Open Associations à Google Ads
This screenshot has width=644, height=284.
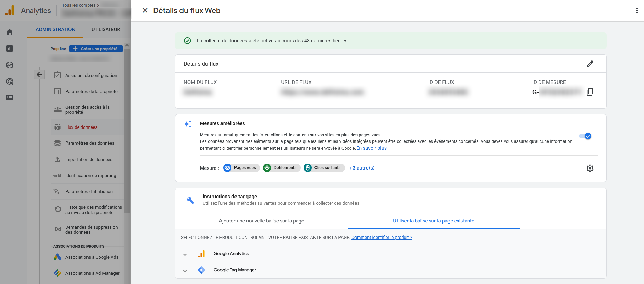point(88,257)
